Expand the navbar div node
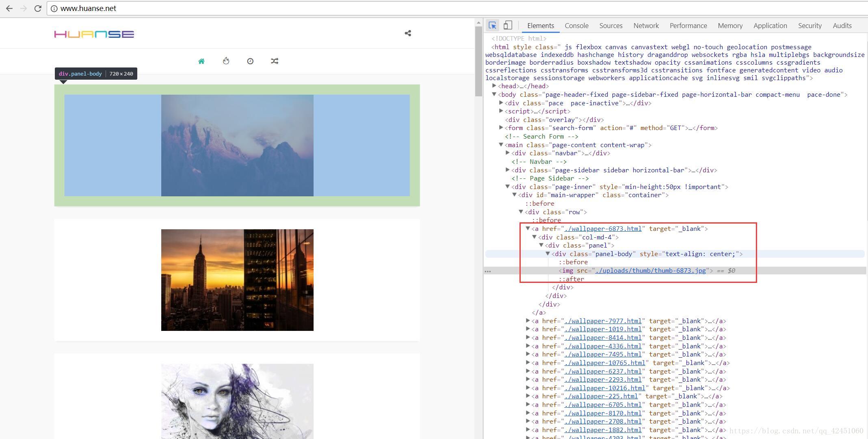The height and width of the screenshot is (439, 868). pos(508,153)
